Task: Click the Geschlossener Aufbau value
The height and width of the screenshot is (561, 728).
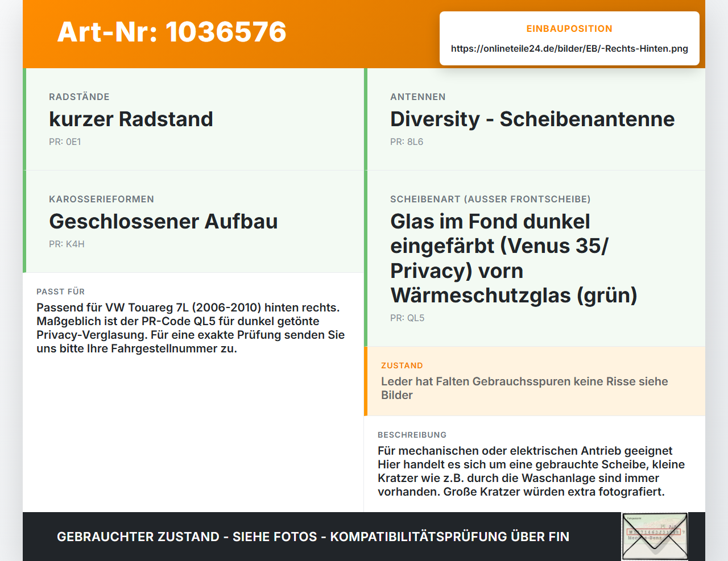Action: point(163,221)
